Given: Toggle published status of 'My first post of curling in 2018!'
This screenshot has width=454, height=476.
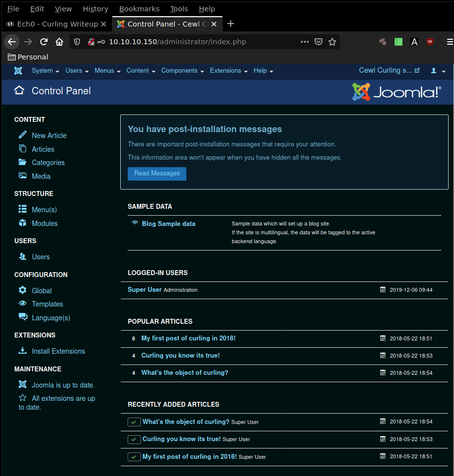Looking at the screenshot, I should pos(134,457).
